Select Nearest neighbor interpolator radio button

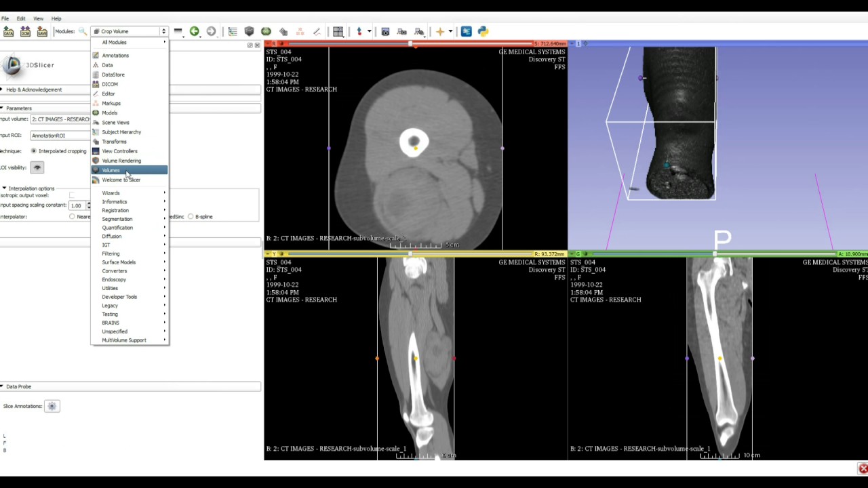coord(72,217)
